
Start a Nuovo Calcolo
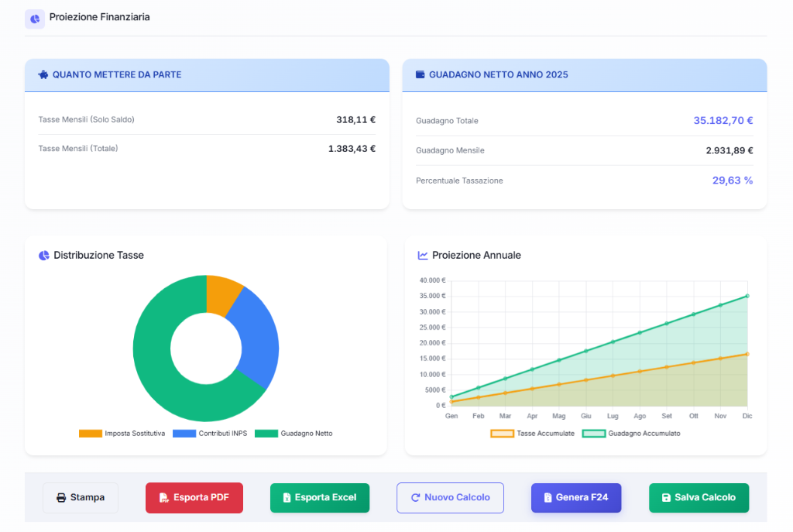point(450,498)
